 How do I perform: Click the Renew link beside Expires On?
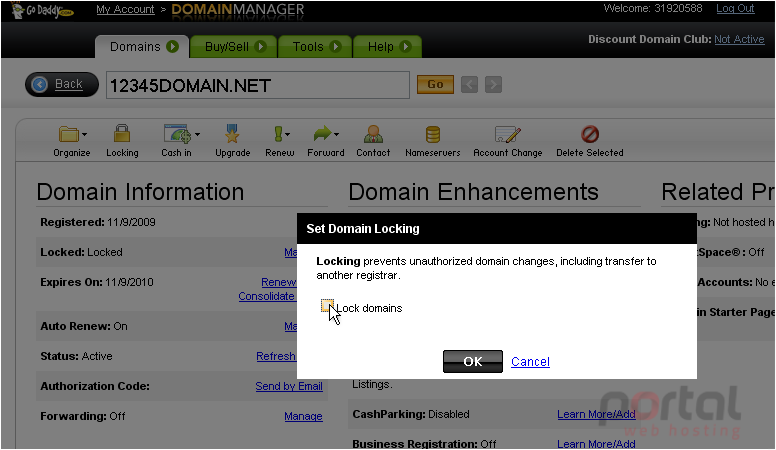[x=279, y=282]
